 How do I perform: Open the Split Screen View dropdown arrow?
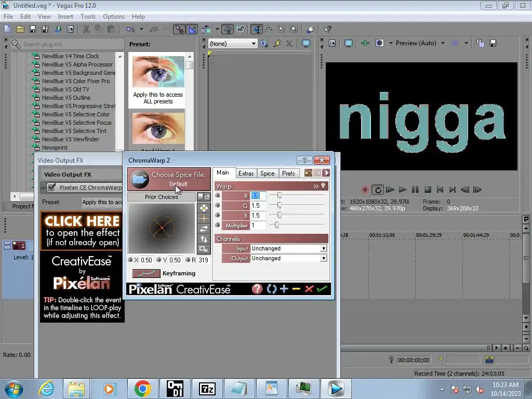click(x=391, y=43)
